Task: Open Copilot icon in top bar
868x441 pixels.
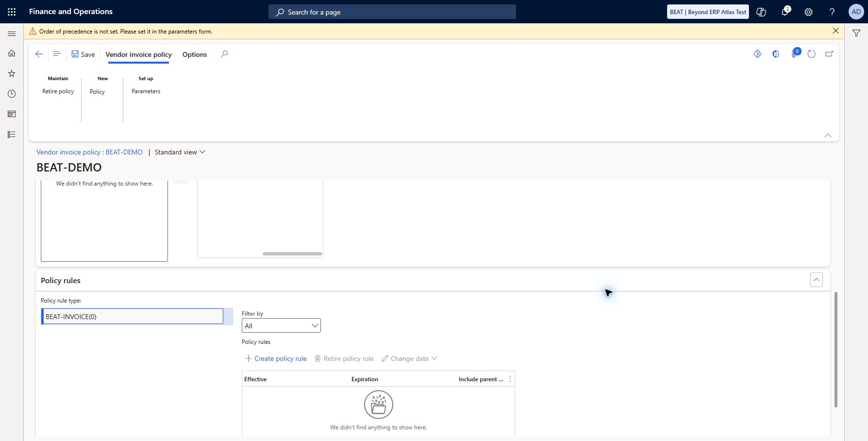Action: point(761,12)
